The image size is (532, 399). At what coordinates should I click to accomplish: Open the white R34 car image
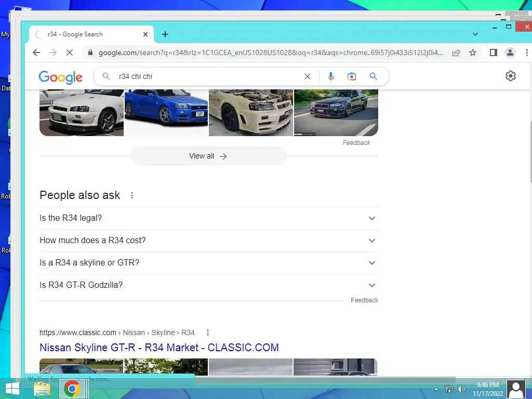point(82,113)
